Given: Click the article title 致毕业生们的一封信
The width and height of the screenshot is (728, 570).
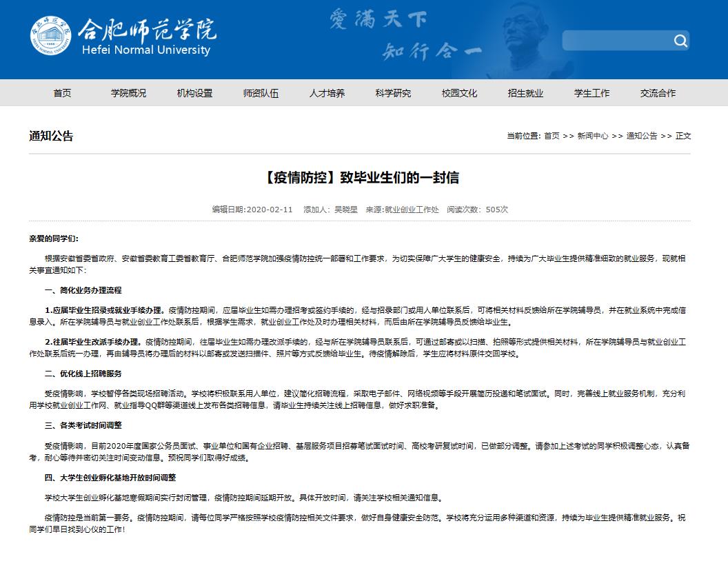Looking at the screenshot, I should [363, 178].
